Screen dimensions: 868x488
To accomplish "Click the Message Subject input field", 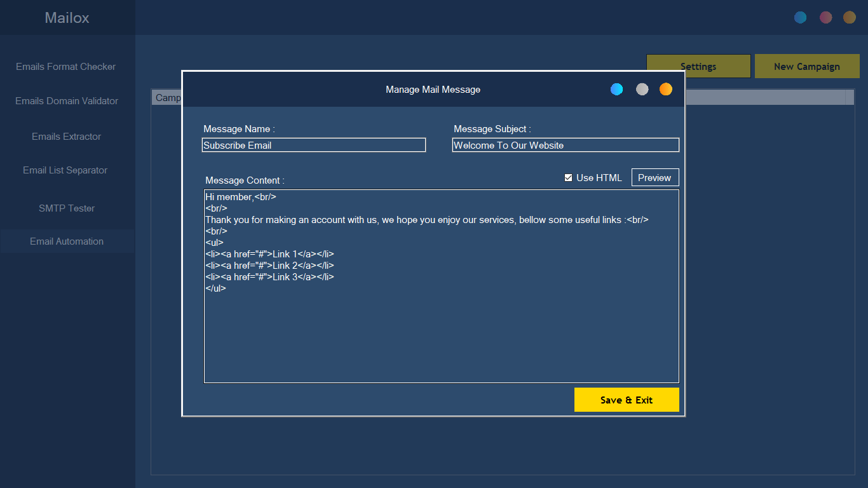I will pyautogui.click(x=565, y=145).
